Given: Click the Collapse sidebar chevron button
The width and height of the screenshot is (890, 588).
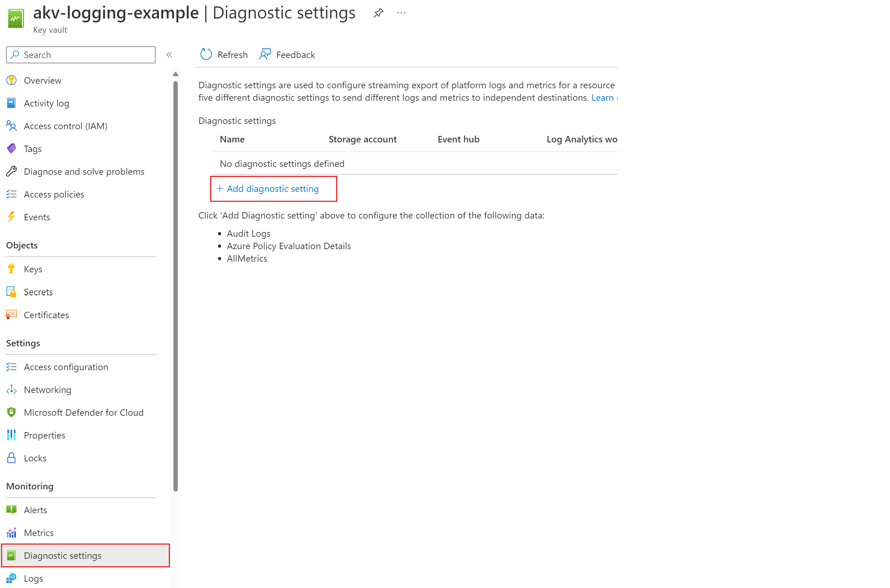Looking at the screenshot, I should tap(169, 54).
